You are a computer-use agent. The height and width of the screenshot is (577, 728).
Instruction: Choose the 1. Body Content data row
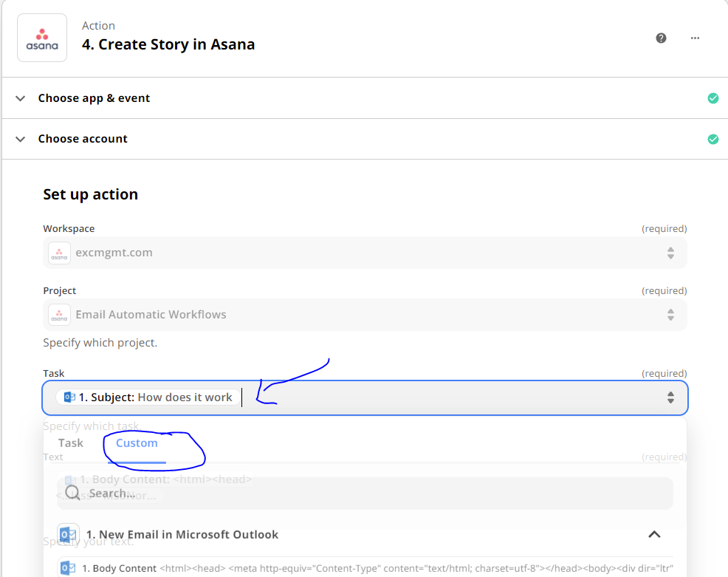(x=365, y=568)
